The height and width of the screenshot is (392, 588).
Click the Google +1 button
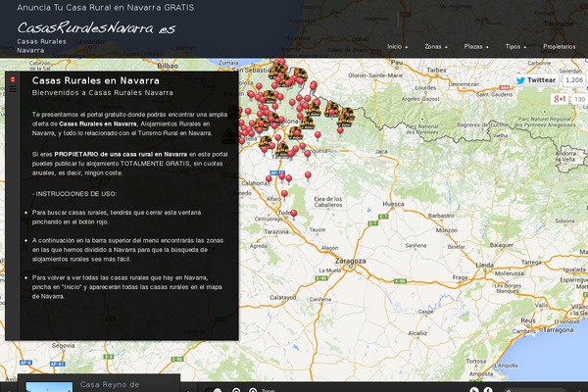coord(560,99)
